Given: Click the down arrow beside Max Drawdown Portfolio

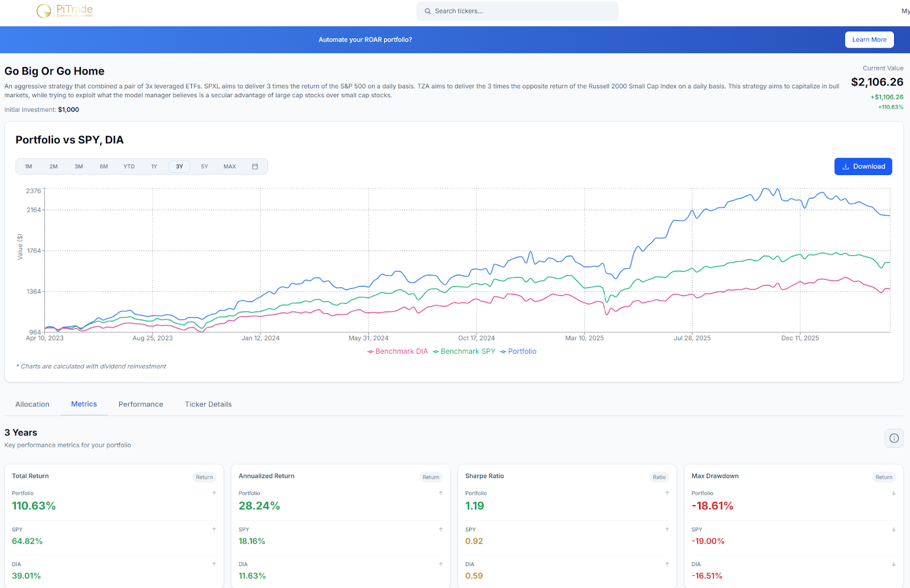Looking at the screenshot, I should click(894, 493).
